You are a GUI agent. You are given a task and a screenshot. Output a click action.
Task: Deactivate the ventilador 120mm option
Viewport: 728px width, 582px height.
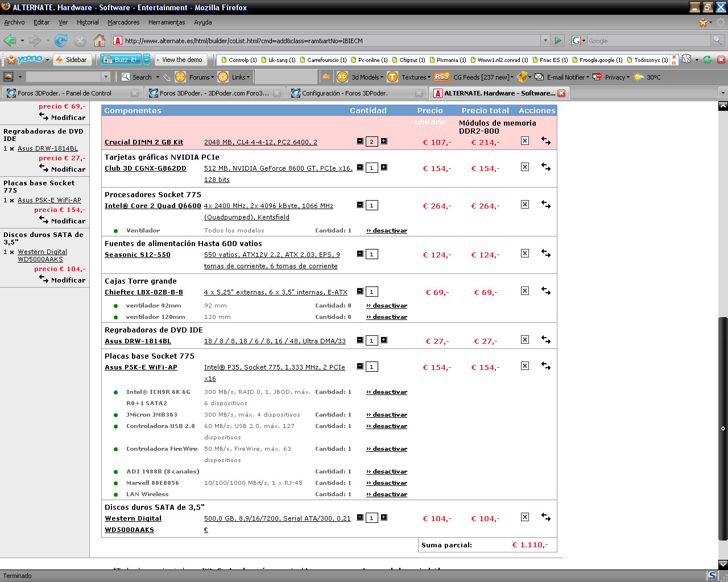(x=387, y=317)
